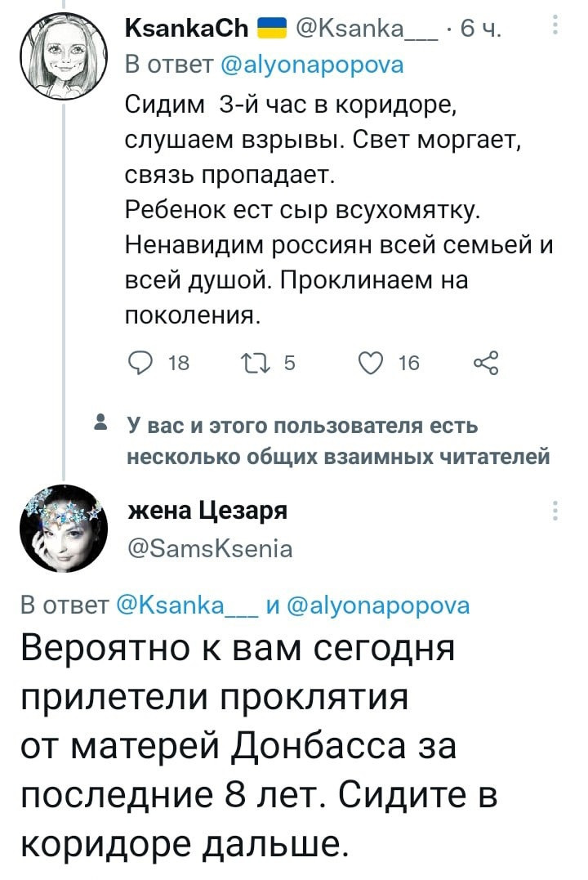Click the жена Цезаря display name
Image resolution: width=588 pixels, height=880 pixels.
(x=208, y=511)
